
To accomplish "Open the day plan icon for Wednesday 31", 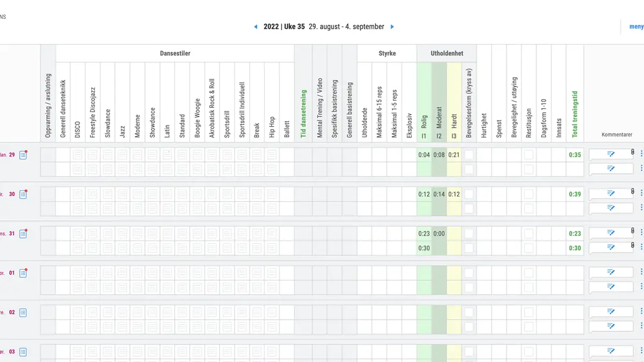I will 23,234.
